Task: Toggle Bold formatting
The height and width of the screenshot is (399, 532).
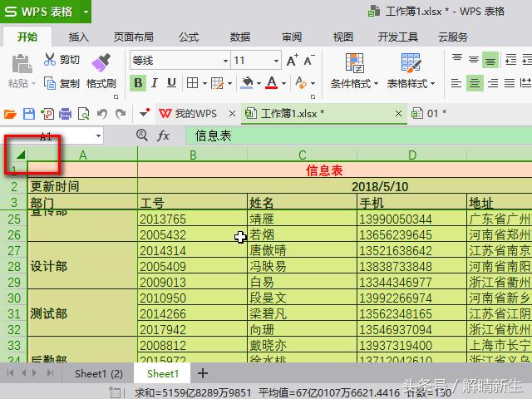Action: (138, 83)
